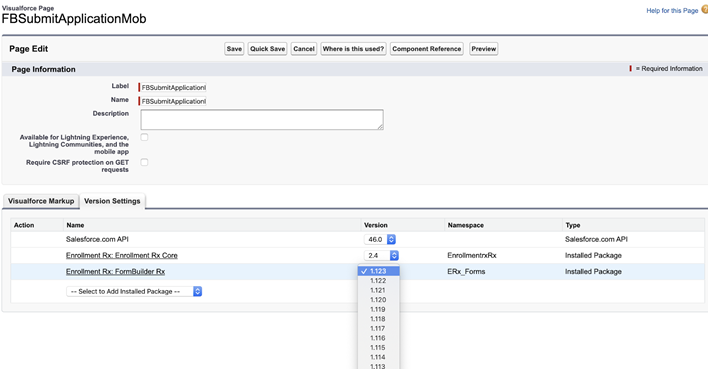Image resolution: width=708 pixels, height=369 pixels.
Task: Click into the Description text area
Action: coord(262,120)
